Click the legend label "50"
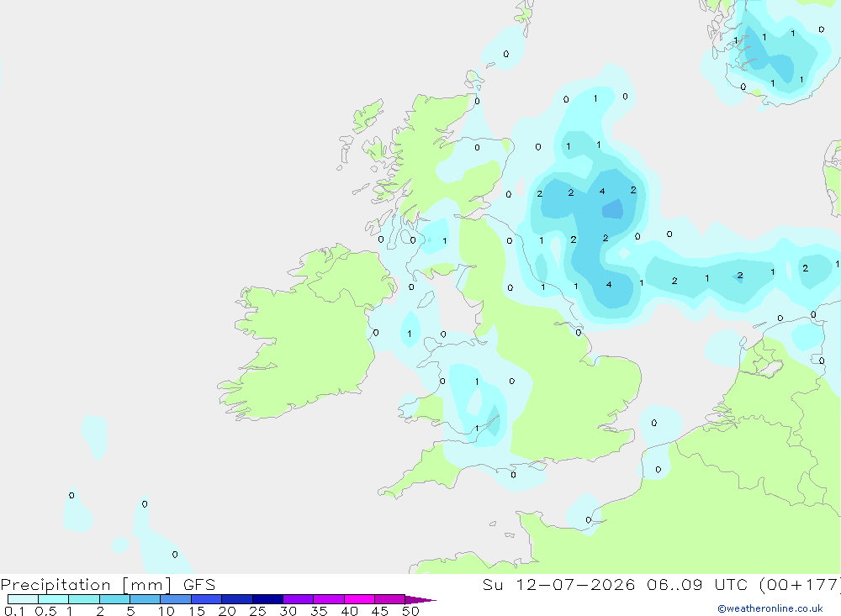Image resolution: width=841 pixels, height=616 pixels. pos(411,611)
